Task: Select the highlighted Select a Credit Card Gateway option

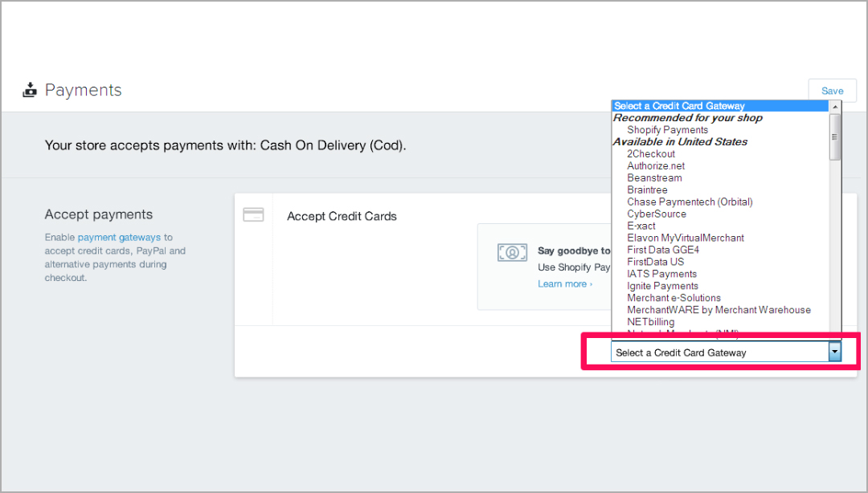Action: 719,106
